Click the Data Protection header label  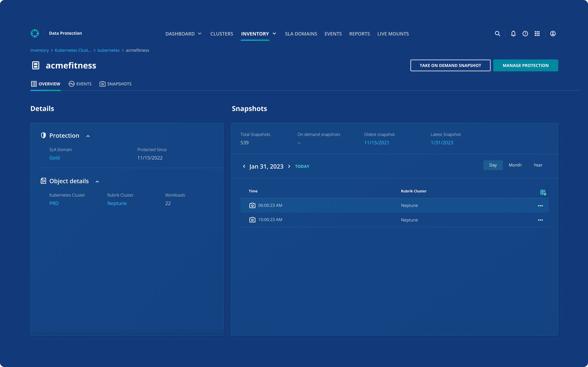(65, 33)
